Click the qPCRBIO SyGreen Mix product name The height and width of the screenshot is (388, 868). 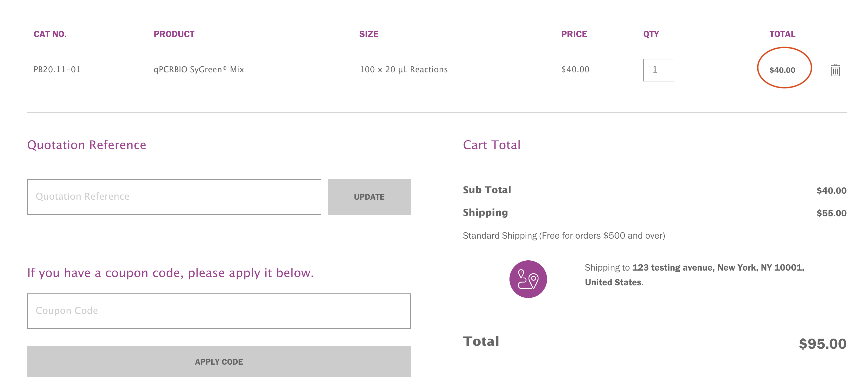click(x=198, y=69)
